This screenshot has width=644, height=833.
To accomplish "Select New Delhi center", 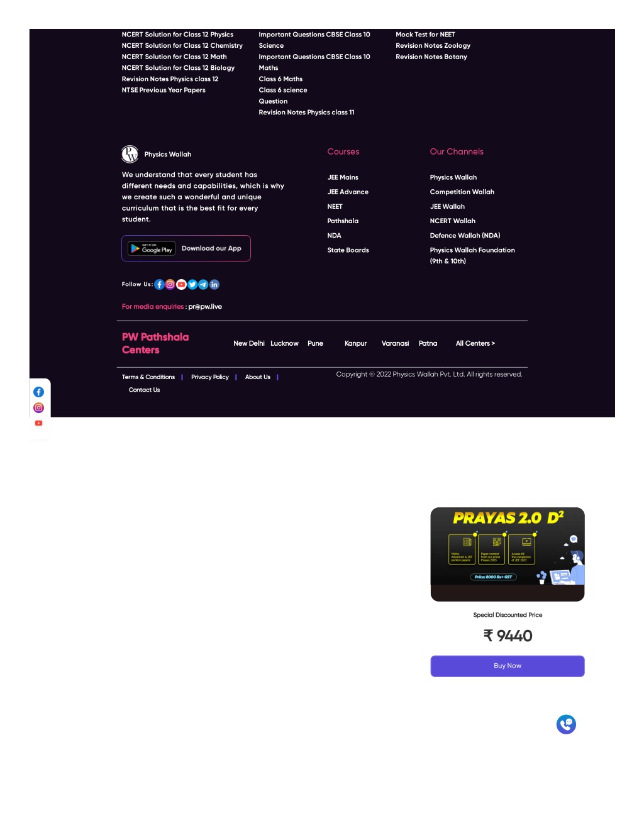I will 249,343.
